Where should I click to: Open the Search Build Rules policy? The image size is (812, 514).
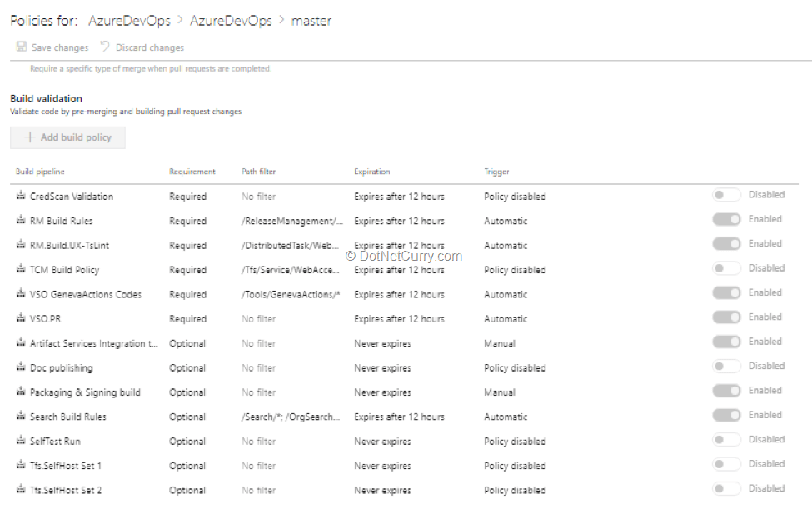67,417
